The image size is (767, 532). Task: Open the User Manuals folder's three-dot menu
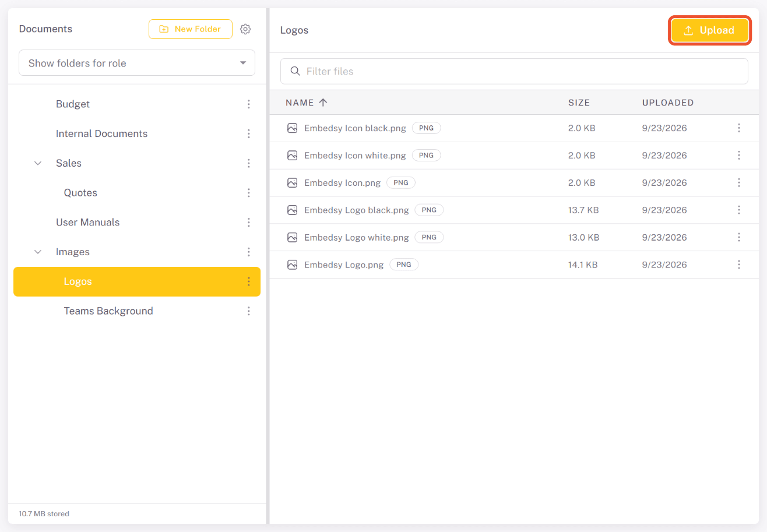pyautogui.click(x=249, y=223)
